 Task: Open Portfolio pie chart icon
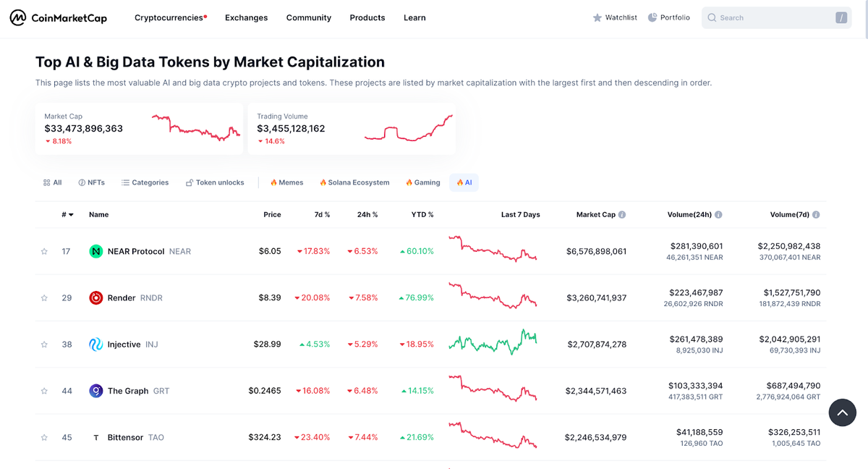pos(652,17)
